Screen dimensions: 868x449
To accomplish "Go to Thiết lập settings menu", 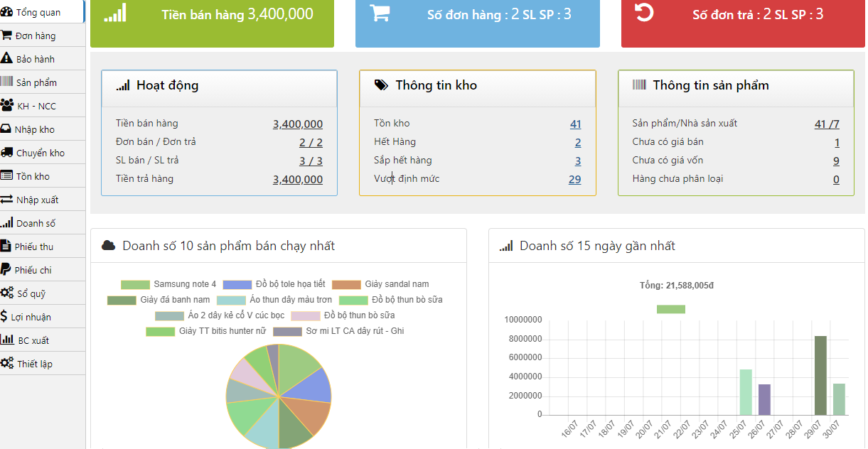I will pyautogui.click(x=35, y=364).
